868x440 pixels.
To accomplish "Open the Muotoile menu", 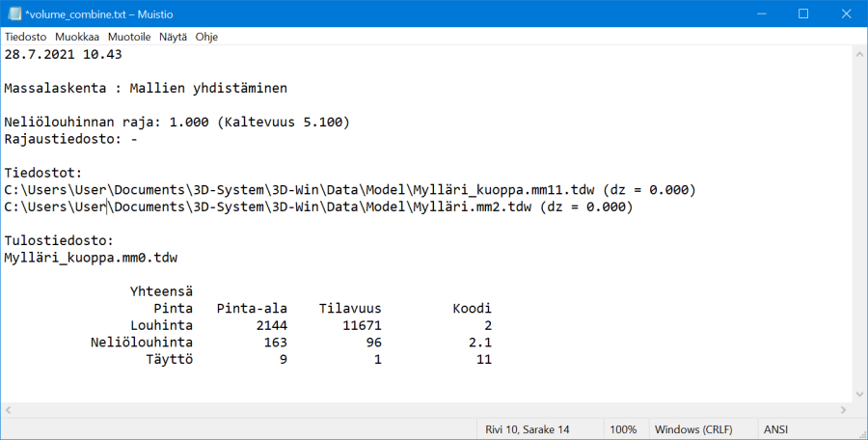I will 129,37.
